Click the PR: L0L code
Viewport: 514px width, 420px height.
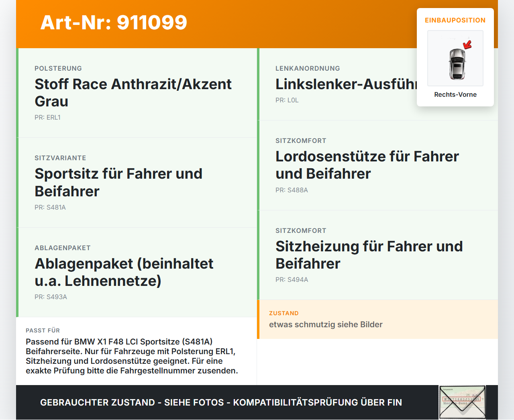[x=287, y=100]
